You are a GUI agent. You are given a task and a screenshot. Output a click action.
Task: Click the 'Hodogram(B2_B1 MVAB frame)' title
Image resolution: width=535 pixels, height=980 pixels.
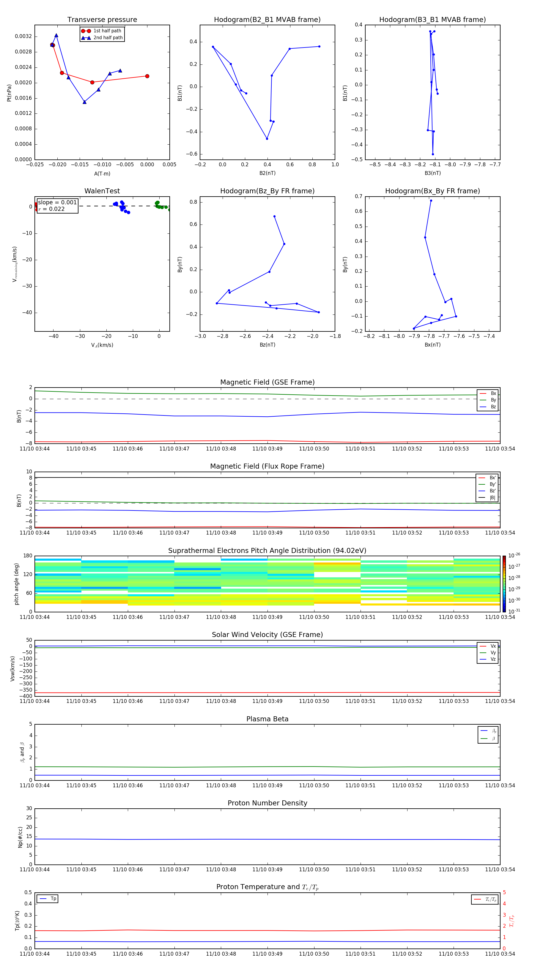click(x=267, y=19)
